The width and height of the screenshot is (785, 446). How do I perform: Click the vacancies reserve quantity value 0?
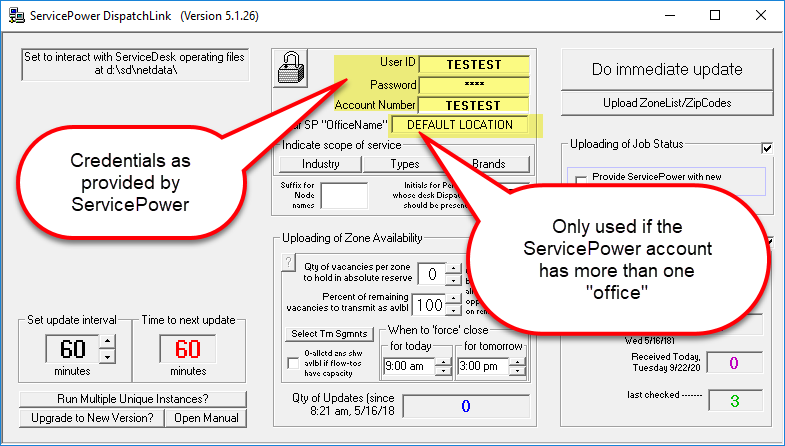[x=432, y=274]
